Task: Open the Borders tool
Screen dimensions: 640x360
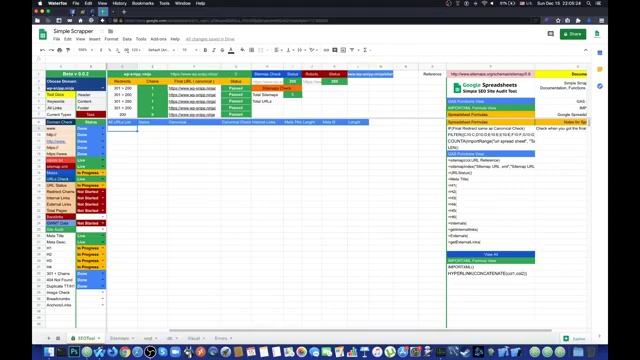Action: [x=251, y=50]
